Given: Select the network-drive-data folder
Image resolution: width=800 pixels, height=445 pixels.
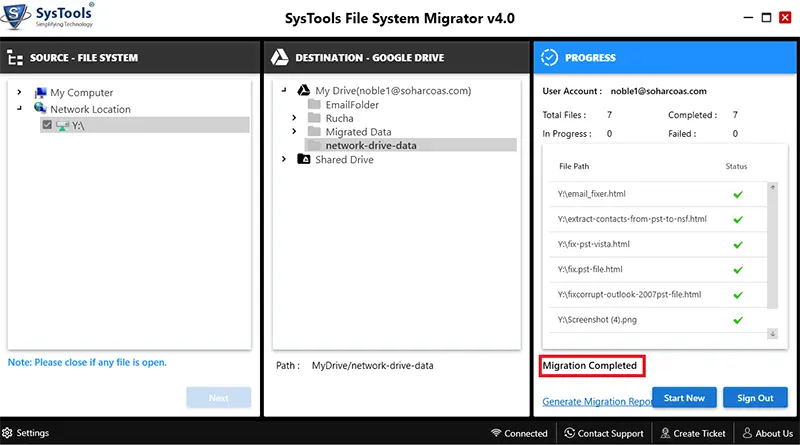Looking at the screenshot, I should (x=411, y=145).
